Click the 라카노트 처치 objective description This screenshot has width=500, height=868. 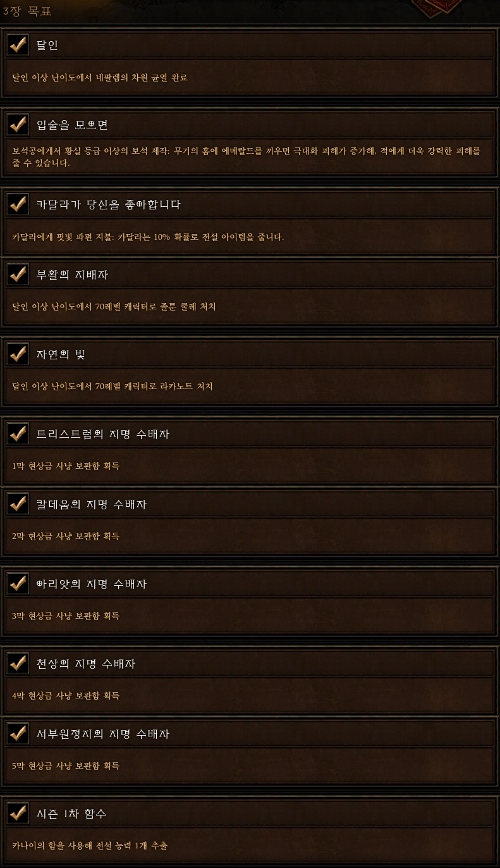[113, 387]
